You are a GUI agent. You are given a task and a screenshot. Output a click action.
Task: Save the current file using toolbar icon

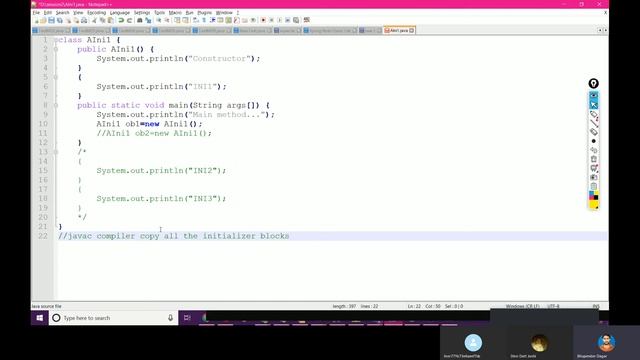click(52, 20)
